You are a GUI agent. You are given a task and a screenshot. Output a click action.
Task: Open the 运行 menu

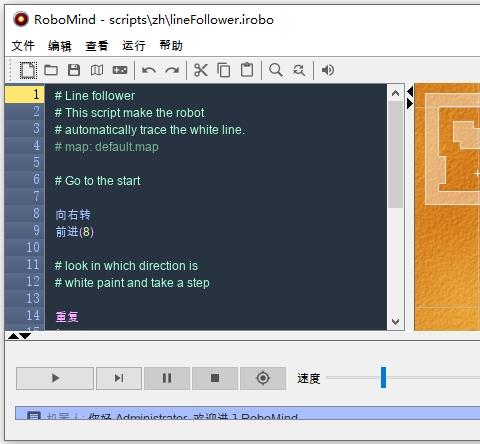[134, 46]
